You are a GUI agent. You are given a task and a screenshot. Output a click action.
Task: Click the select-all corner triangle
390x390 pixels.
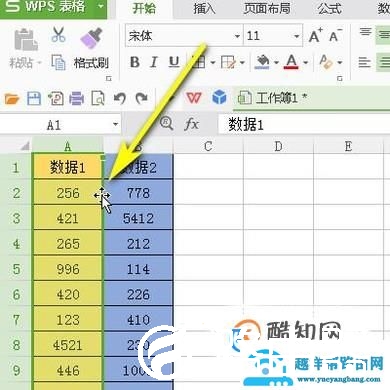click(x=25, y=146)
